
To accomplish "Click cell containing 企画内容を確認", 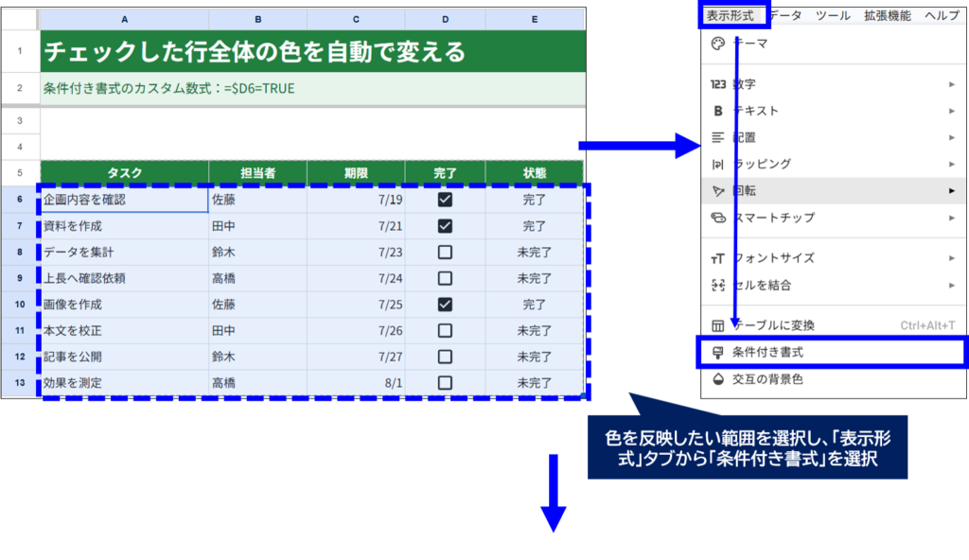I will [x=124, y=200].
